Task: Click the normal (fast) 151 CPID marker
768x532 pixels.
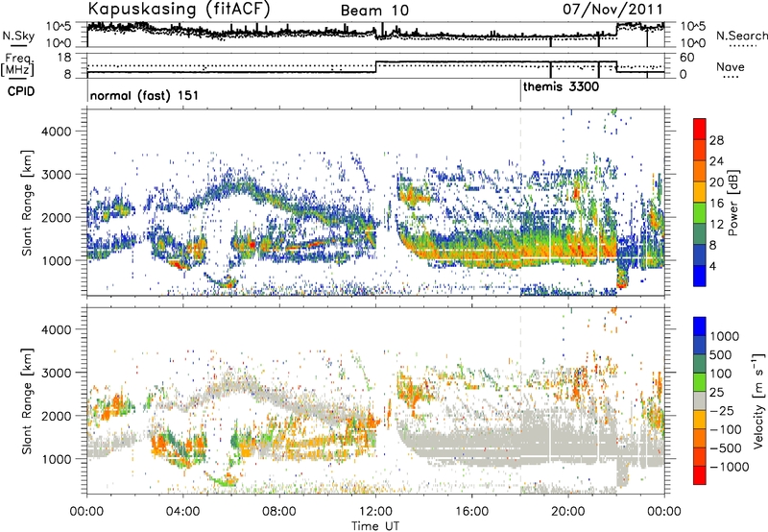Action: click(144, 95)
